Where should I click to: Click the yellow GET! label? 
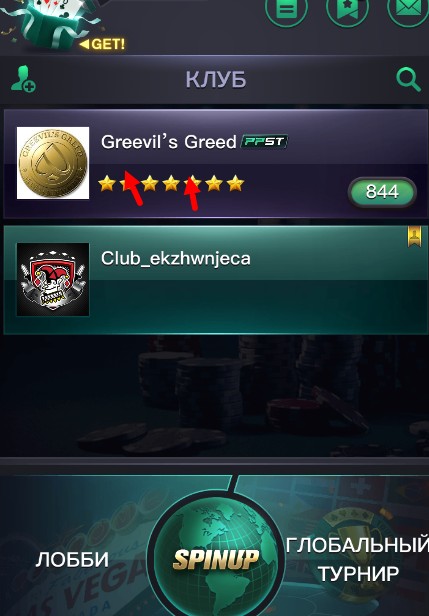(103, 44)
